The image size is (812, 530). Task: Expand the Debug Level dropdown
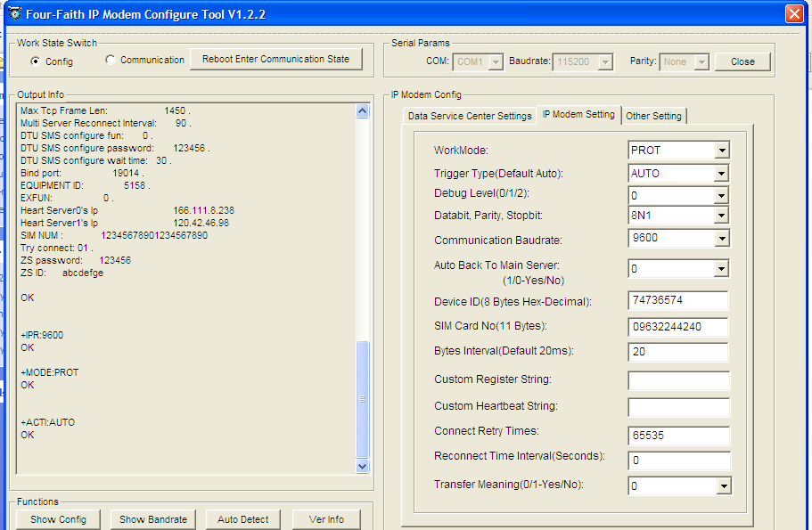pyautogui.click(x=721, y=196)
